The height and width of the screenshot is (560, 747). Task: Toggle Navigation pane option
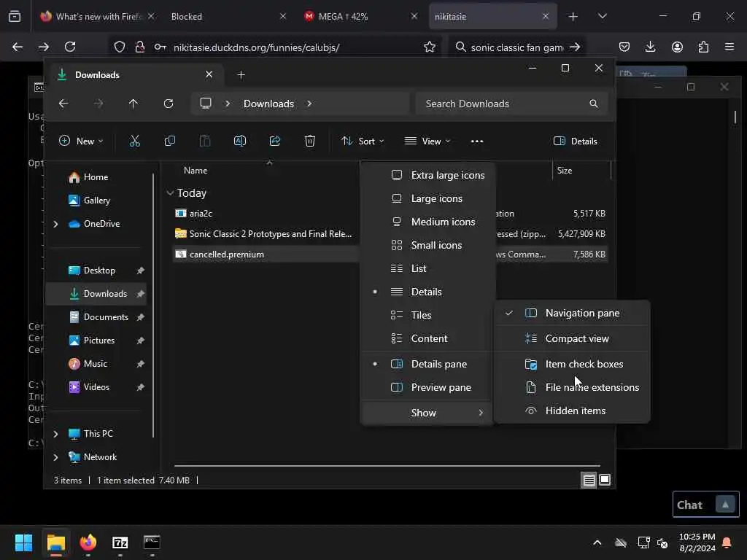(x=572, y=313)
